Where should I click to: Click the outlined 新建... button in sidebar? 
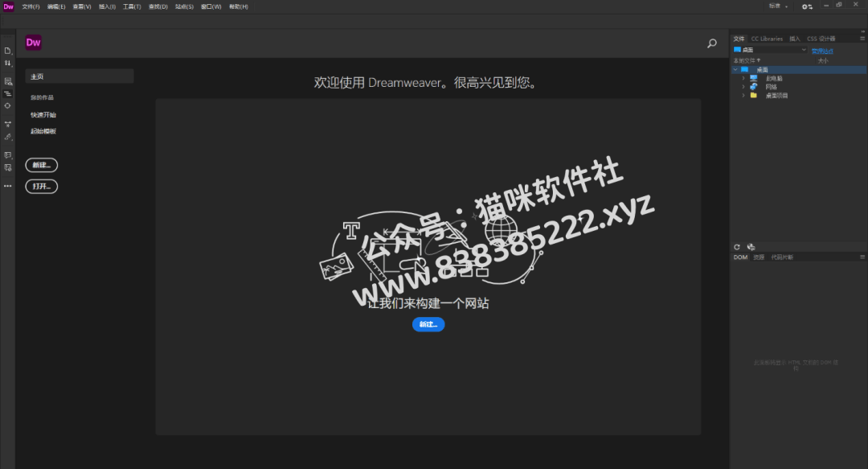tap(42, 165)
